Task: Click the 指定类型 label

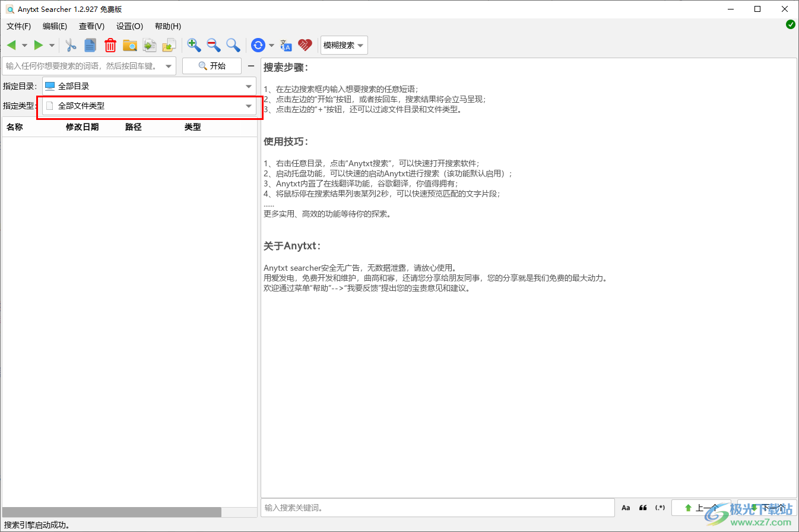Action: pos(18,106)
